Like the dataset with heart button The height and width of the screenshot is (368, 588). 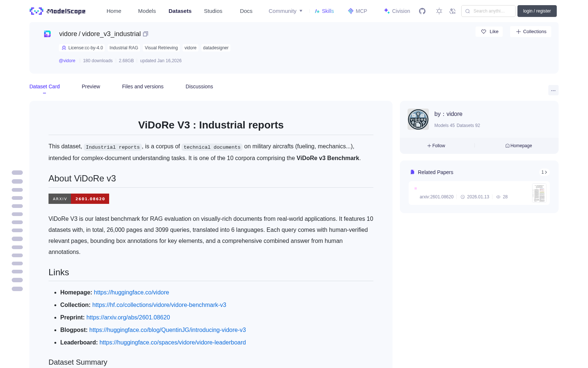point(489,32)
